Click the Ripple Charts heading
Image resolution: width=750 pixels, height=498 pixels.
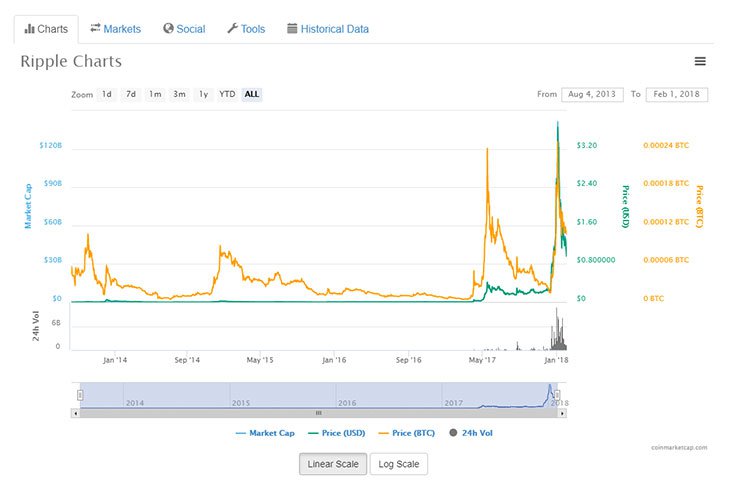click(x=71, y=61)
